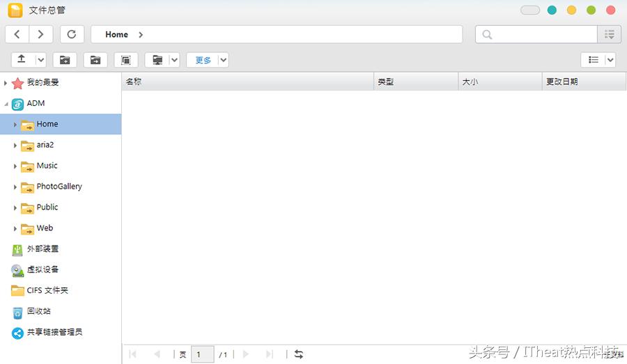Screen dimensions: 627x364
Task: Open the upload dropdown arrow
Action: pos(40,60)
